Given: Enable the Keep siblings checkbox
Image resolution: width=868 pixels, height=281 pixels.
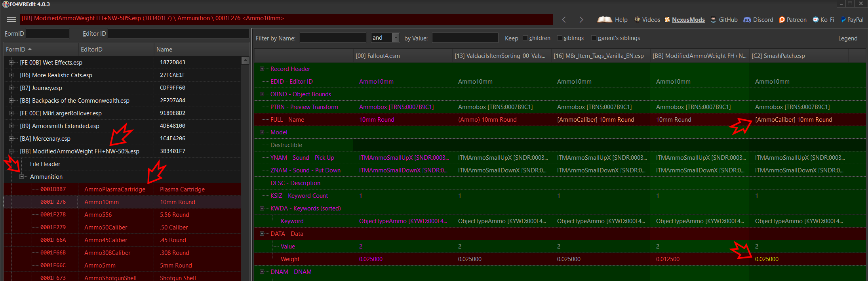Looking at the screenshot, I should (560, 38).
